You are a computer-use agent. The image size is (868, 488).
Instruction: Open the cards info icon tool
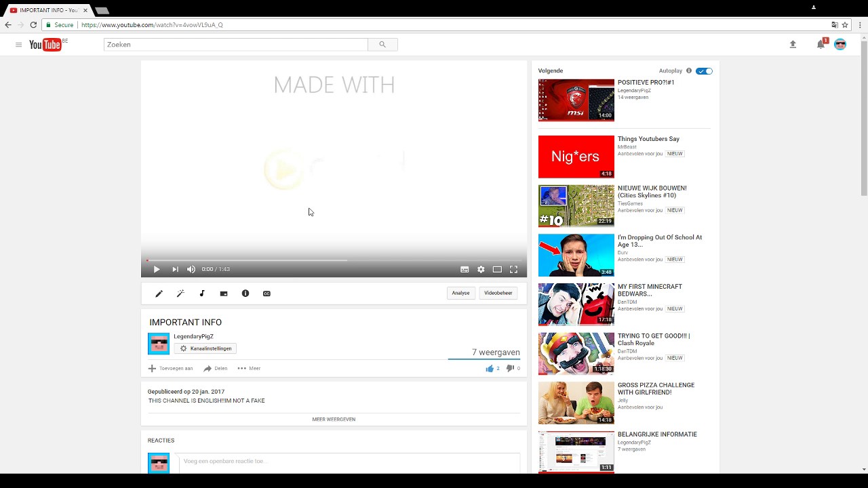pyautogui.click(x=245, y=293)
